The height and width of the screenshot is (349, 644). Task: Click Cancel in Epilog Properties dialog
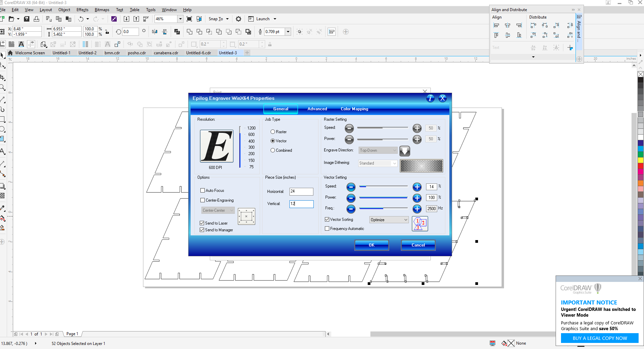point(418,245)
